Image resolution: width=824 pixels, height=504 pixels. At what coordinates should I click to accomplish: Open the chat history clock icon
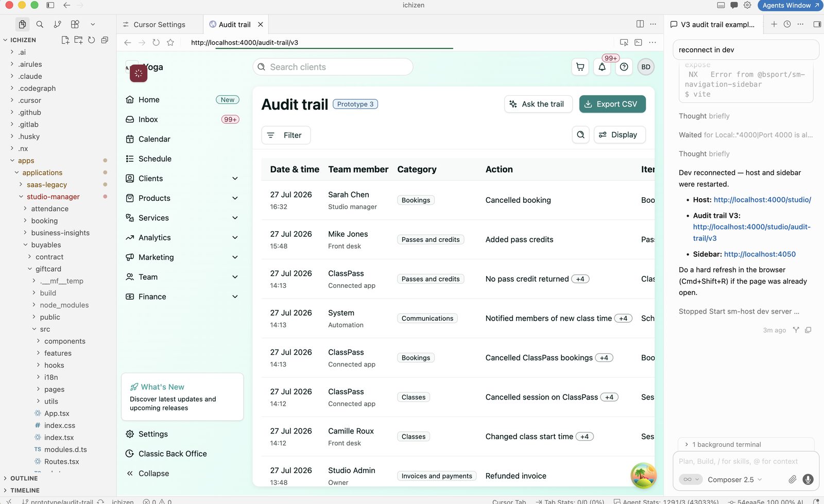(787, 24)
